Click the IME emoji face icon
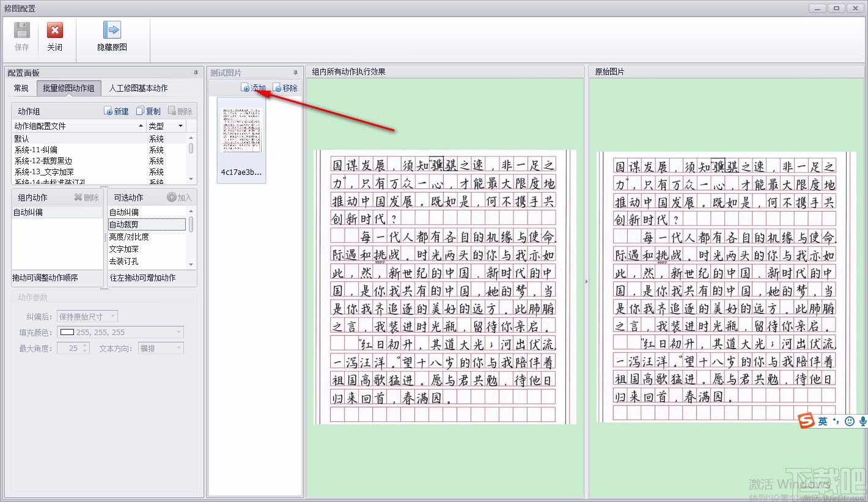Viewport: 868px width, 502px height. (849, 421)
